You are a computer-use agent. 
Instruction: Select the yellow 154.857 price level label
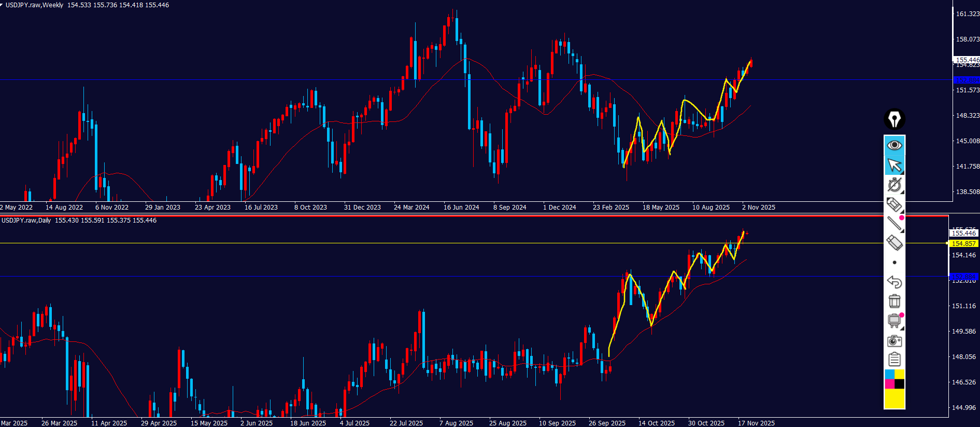(x=963, y=243)
